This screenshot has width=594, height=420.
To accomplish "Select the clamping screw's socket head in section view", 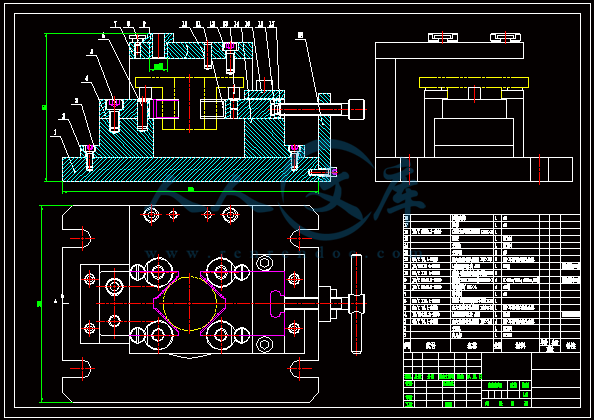I will point(356,109).
